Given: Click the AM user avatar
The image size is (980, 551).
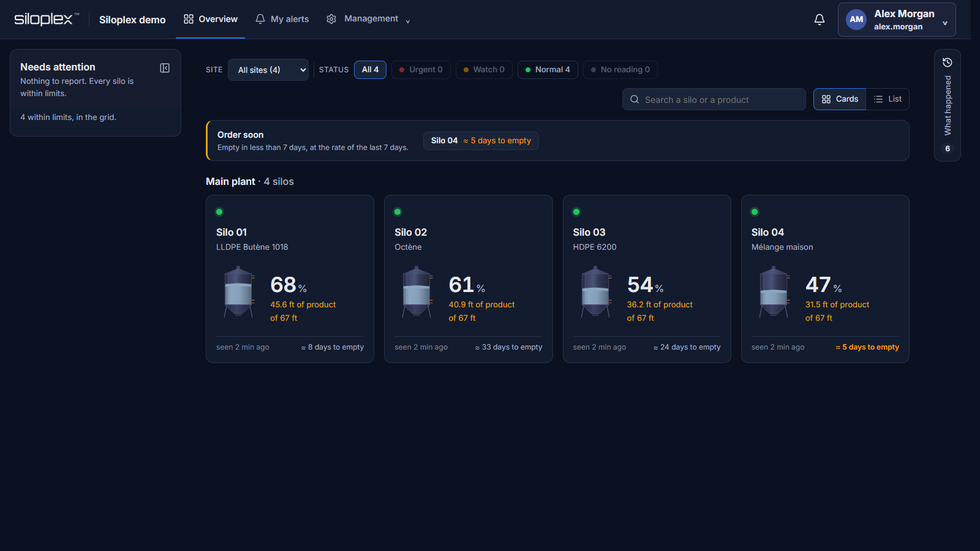Looking at the screenshot, I should (x=856, y=20).
